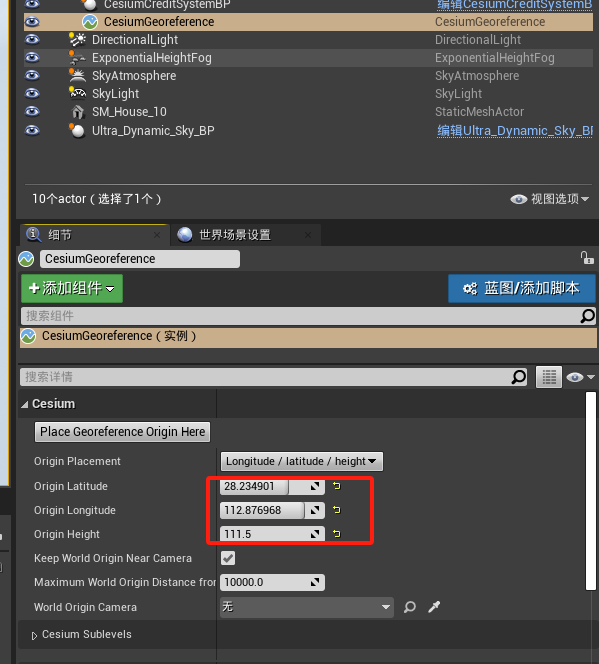Click the component search magnifier icon

[588, 316]
